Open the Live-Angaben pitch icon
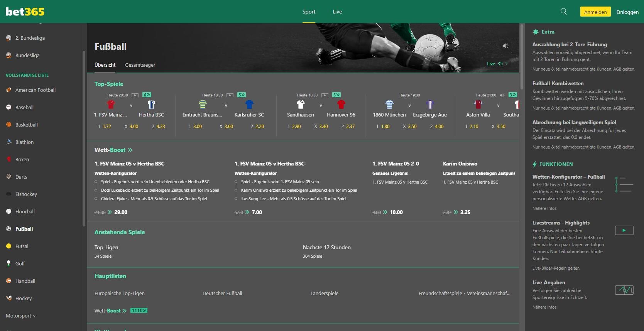The height and width of the screenshot is (331, 644). [624, 290]
